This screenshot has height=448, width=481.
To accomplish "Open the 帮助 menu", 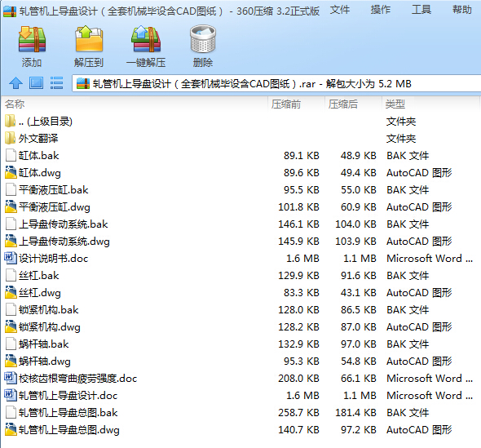I will coord(462,10).
